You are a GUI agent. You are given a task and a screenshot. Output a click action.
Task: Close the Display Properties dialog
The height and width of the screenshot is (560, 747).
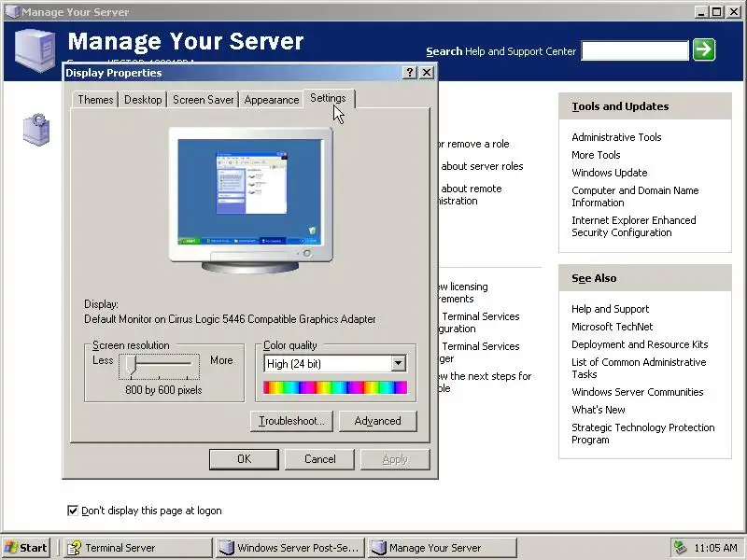(427, 73)
